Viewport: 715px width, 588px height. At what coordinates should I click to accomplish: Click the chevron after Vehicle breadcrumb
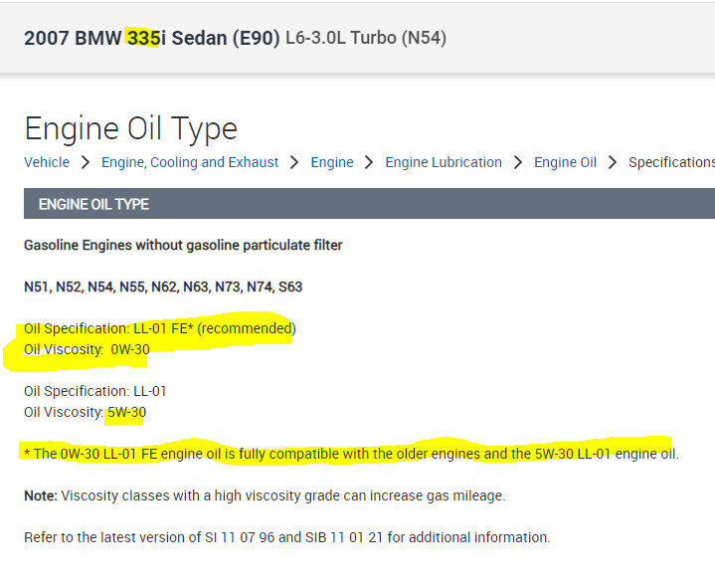[86, 162]
